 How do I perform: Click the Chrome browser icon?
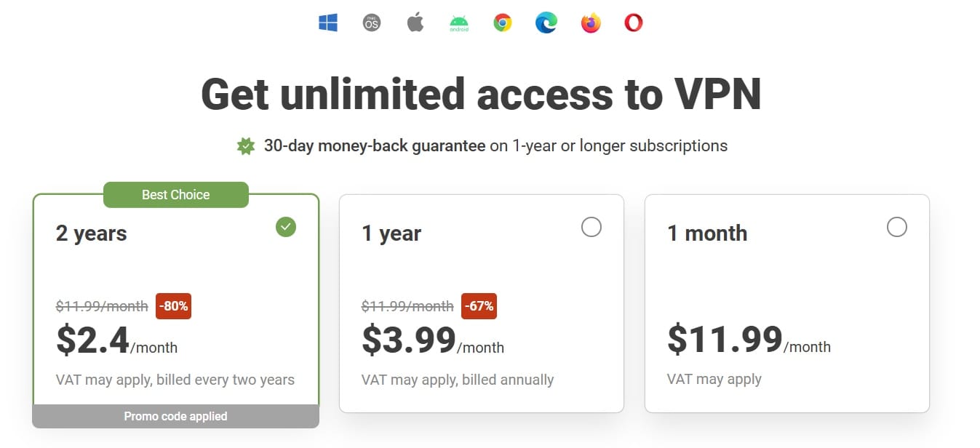click(503, 23)
